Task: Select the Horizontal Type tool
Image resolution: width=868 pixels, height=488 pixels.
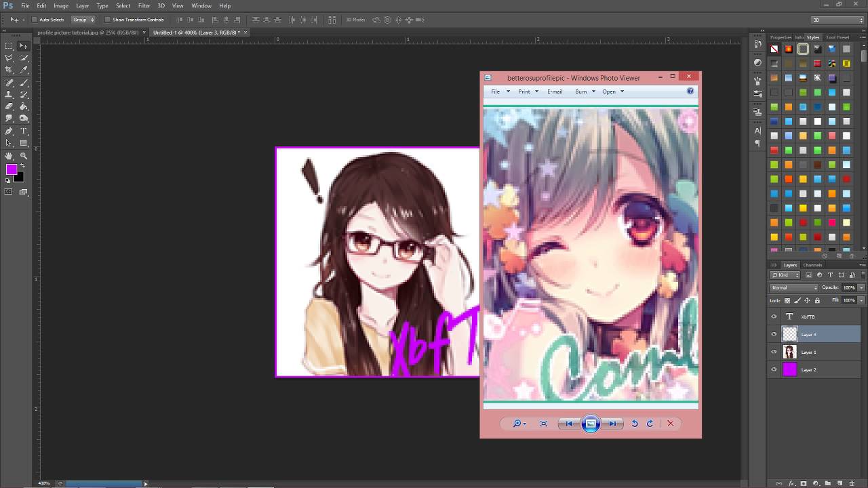Action: point(22,131)
